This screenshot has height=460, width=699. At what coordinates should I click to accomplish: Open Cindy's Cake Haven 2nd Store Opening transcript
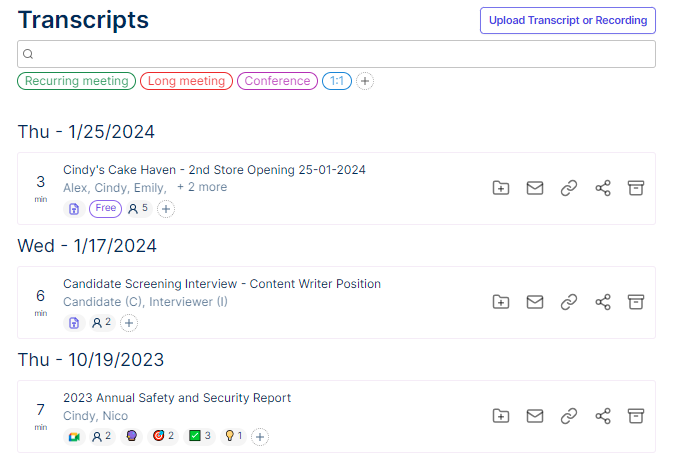click(214, 170)
